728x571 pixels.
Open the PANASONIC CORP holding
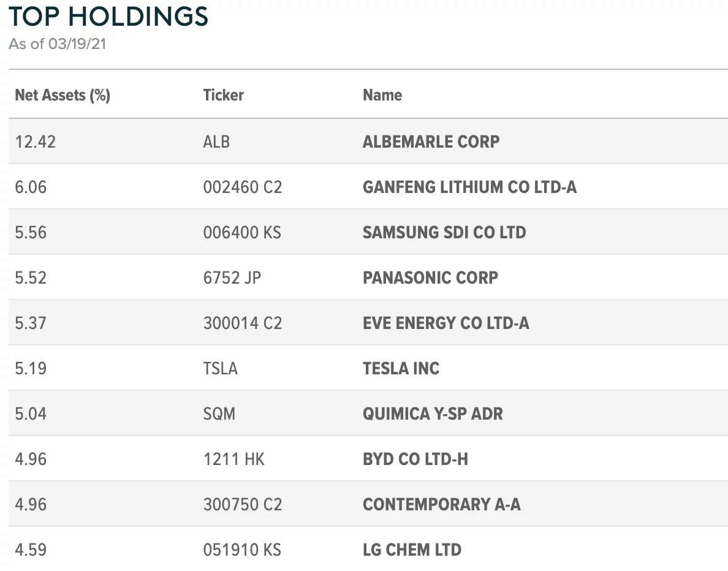(x=430, y=278)
